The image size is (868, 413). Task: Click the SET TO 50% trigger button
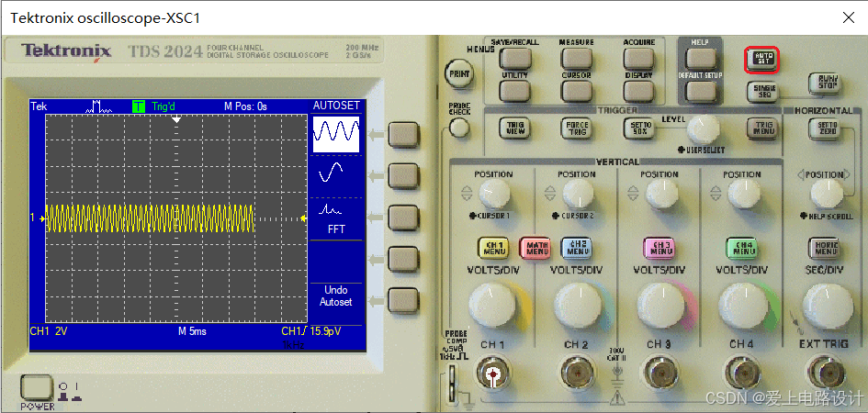point(639,128)
